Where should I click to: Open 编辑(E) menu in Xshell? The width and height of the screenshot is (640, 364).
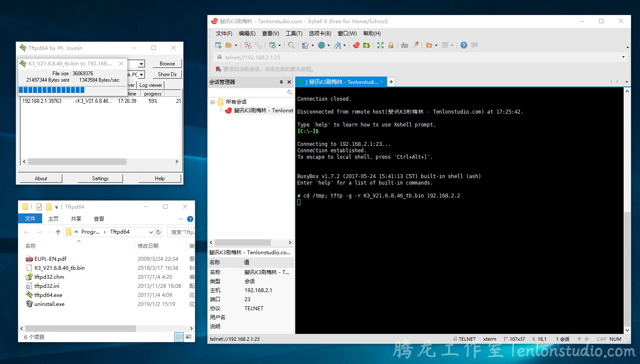(247, 34)
